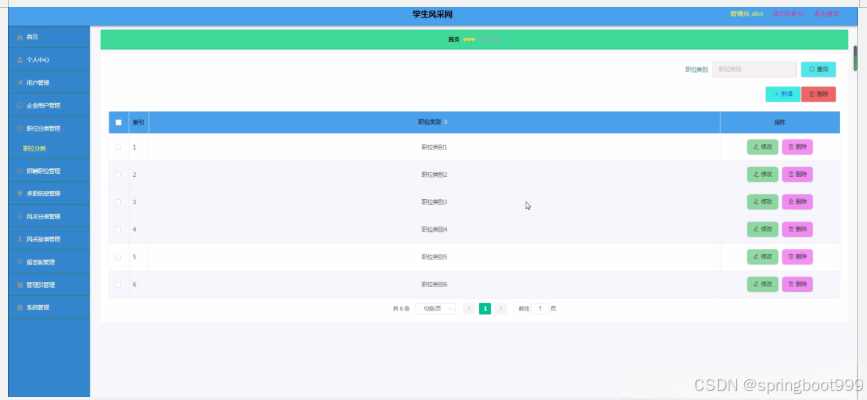This screenshot has height=400, width=867.
Task: Check the checkbox for row 3
Action: (118, 202)
